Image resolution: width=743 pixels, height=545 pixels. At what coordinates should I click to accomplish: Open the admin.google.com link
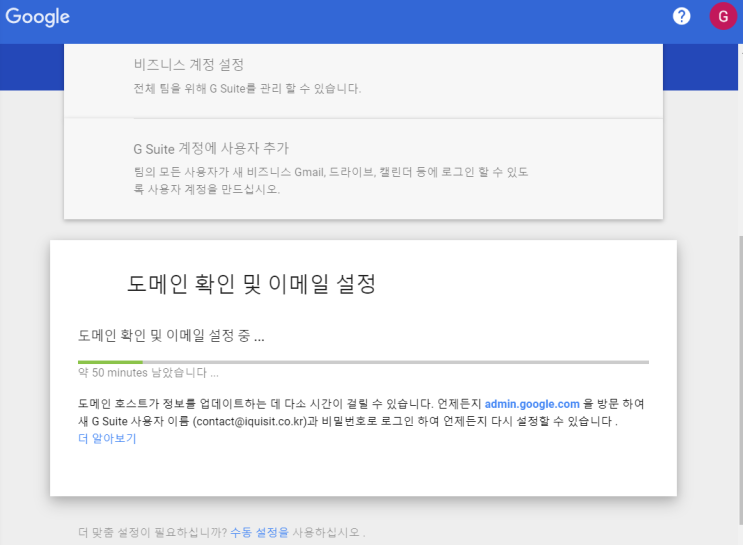pos(532,404)
